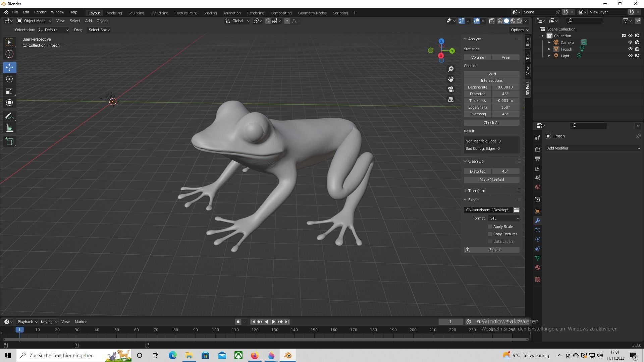Toggle camera view icon in viewport
The width and height of the screenshot is (644, 362).
(x=451, y=89)
